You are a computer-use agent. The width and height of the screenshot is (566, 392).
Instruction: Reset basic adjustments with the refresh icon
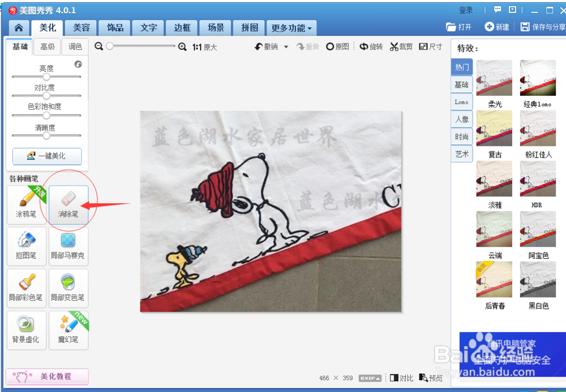click(78, 64)
